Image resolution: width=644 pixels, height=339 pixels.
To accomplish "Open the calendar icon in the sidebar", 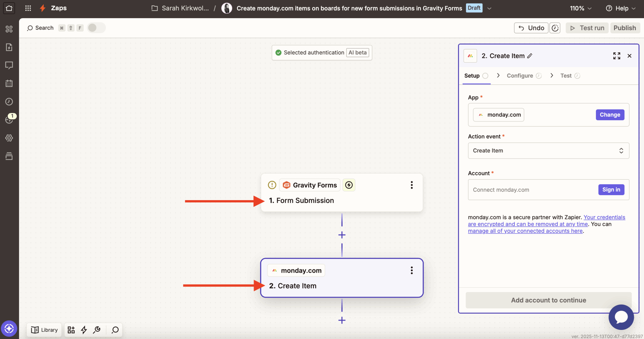I will [x=9, y=83].
